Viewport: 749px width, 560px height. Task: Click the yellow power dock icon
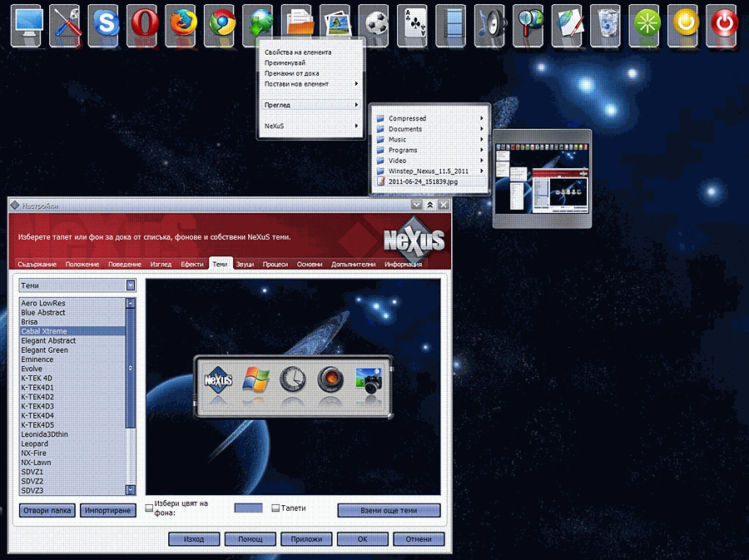(x=686, y=25)
